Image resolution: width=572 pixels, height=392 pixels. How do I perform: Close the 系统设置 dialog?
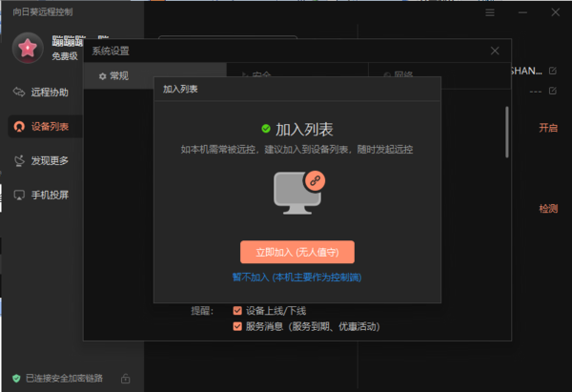494,51
